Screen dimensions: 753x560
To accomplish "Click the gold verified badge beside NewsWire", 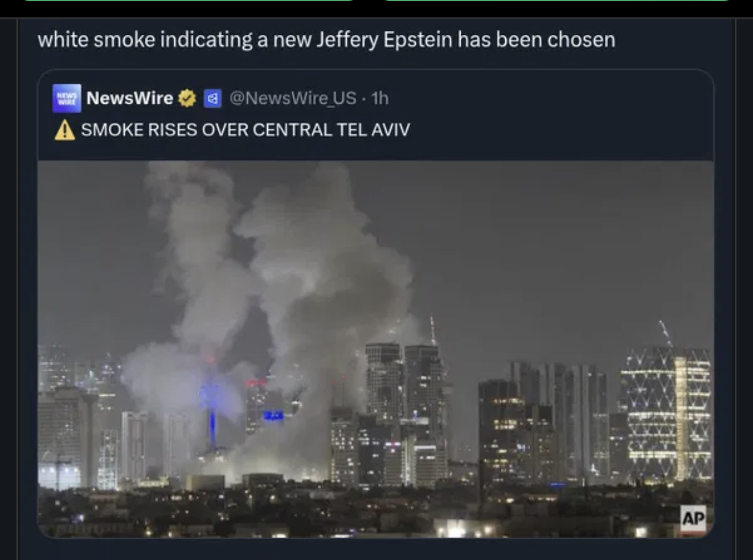I will (187, 98).
